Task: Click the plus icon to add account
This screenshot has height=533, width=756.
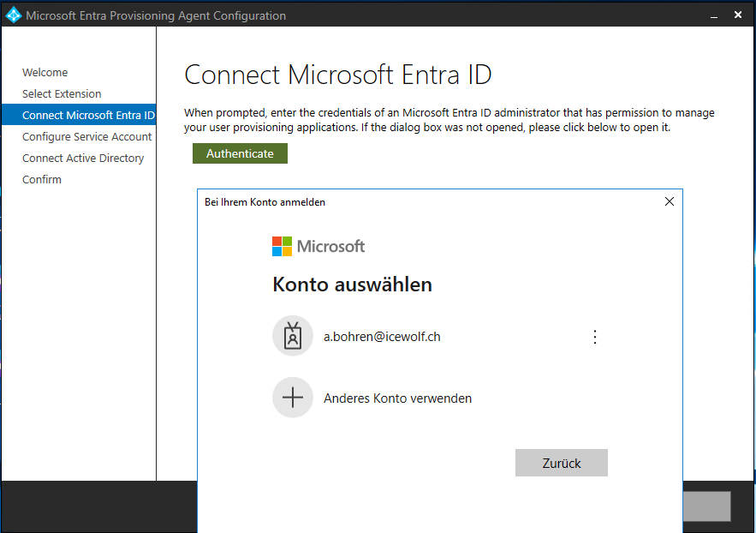Action: (293, 398)
